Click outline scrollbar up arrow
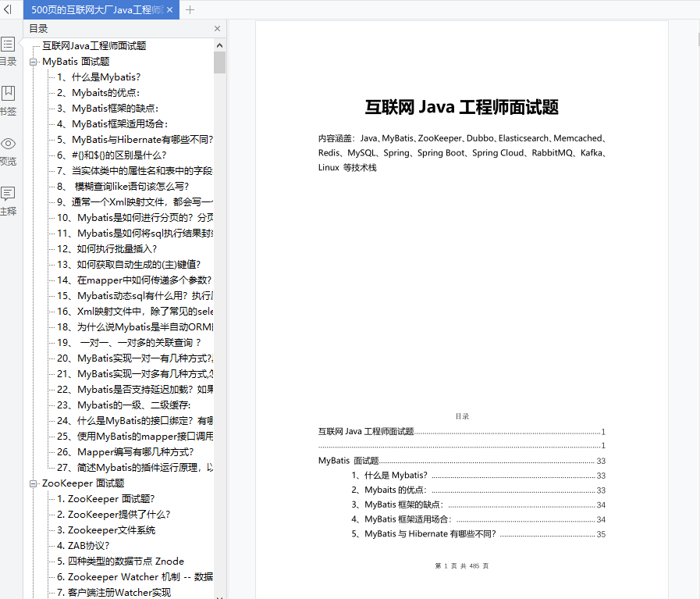The height and width of the screenshot is (599, 700). click(219, 45)
